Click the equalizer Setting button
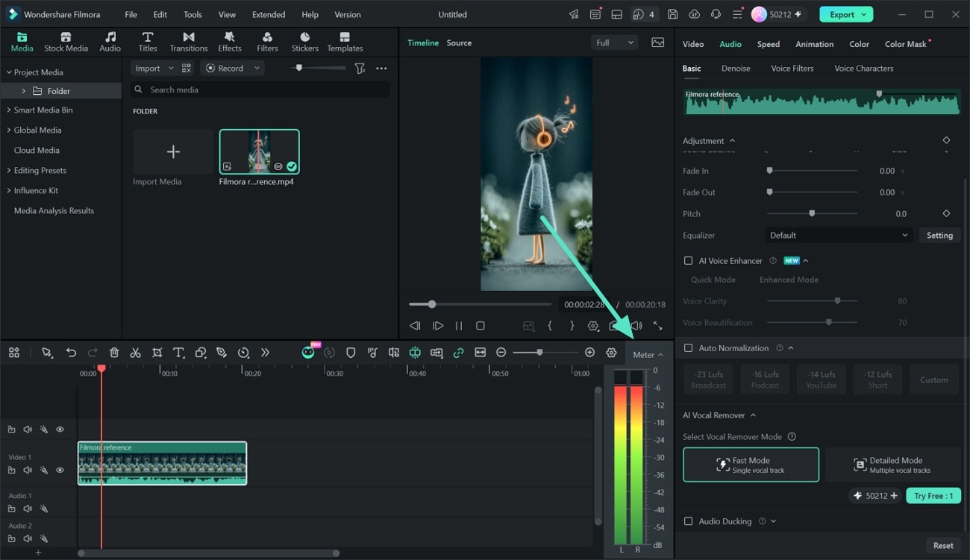Image resolution: width=970 pixels, height=560 pixels. pos(939,235)
